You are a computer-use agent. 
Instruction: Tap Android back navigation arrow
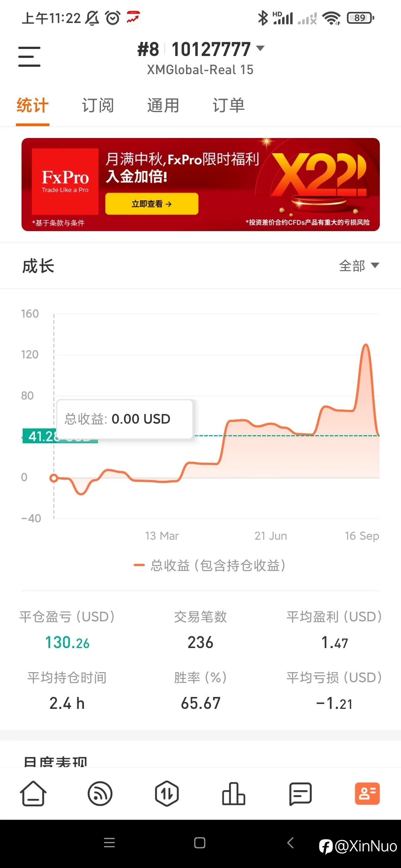pos(290,843)
